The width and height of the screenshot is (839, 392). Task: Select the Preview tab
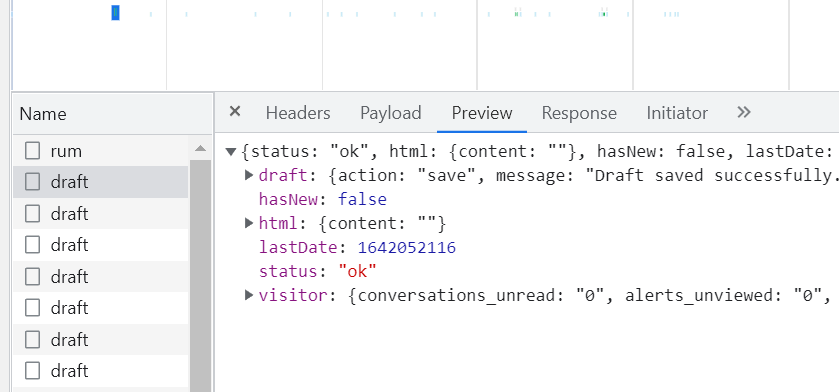pos(482,113)
